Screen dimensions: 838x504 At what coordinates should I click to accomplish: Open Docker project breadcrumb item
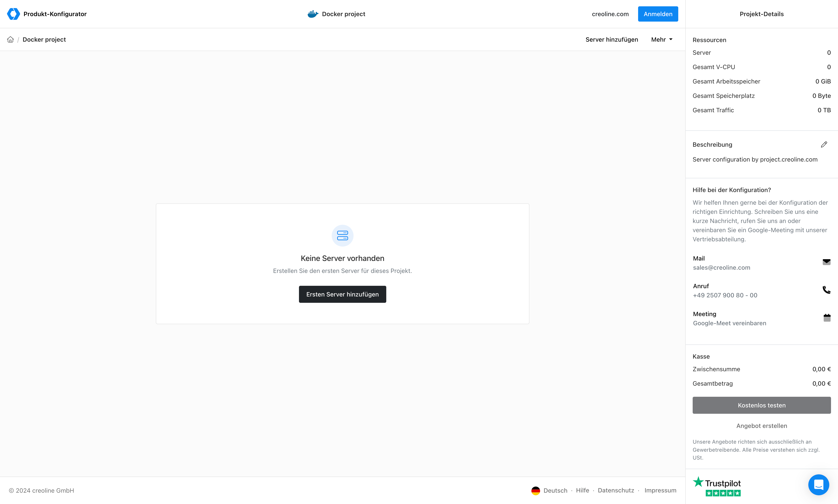coord(44,39)
